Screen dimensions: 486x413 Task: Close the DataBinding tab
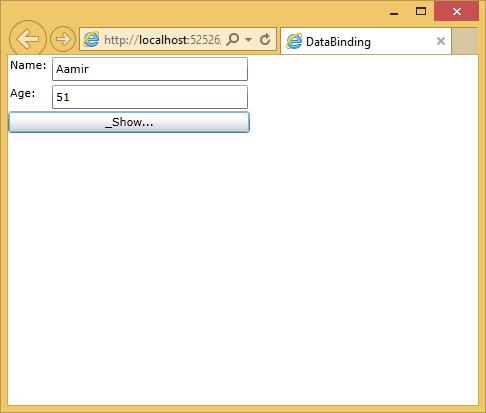point(441,41)
